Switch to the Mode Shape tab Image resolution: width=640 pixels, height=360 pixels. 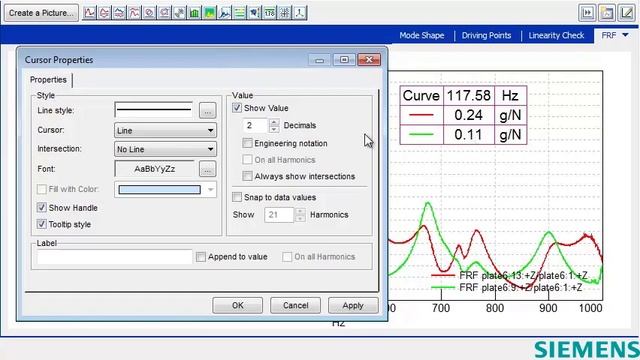pos(422,36)
